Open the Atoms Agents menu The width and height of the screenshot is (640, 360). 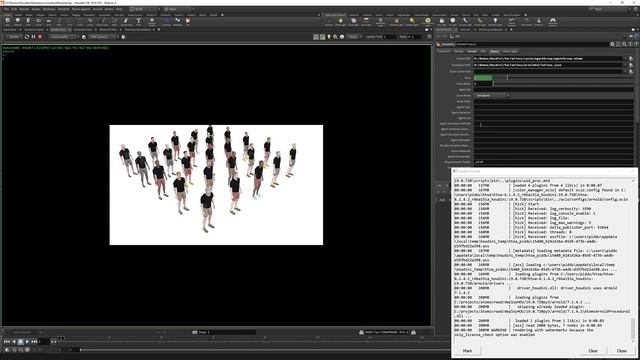click(x=81, y=9)
